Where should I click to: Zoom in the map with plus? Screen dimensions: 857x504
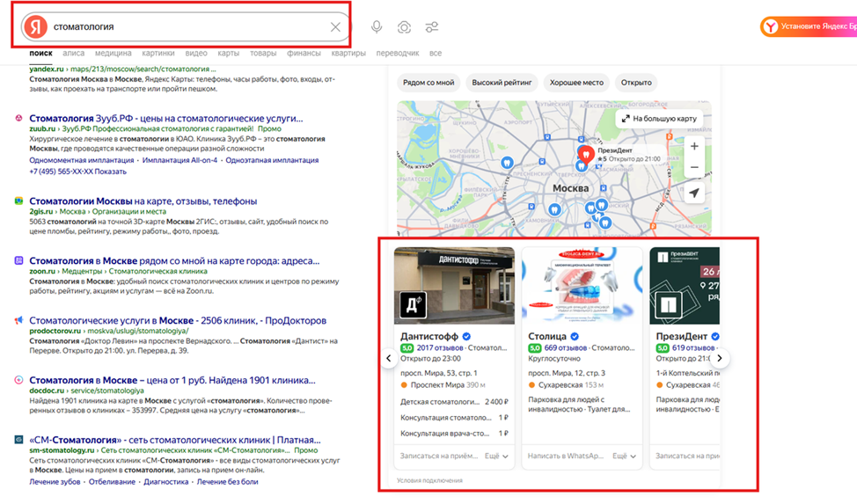(x=694, y=147)
